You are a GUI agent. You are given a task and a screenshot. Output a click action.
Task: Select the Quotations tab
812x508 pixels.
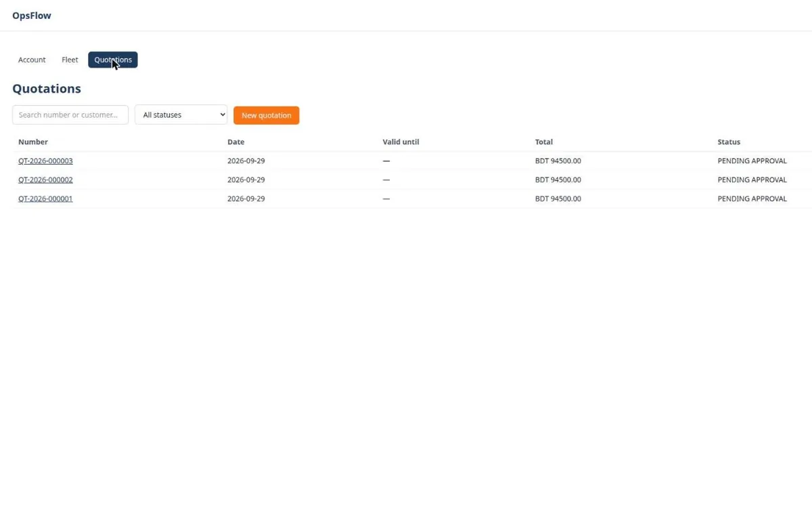[113, 60]
